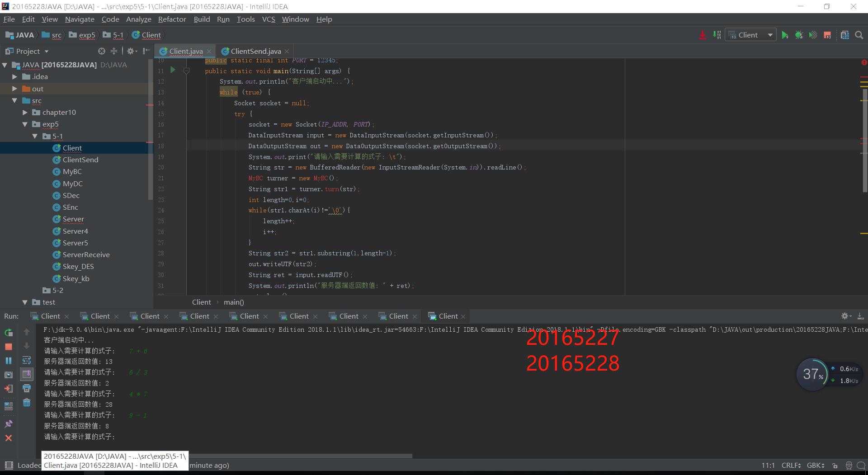Run with coverage icon in toolbar
Screen dimensions: 868x475
(x=813, y=35)
